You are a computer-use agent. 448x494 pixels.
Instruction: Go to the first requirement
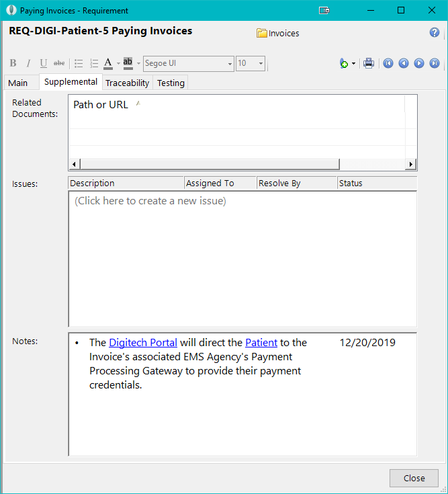click(388, 63)
